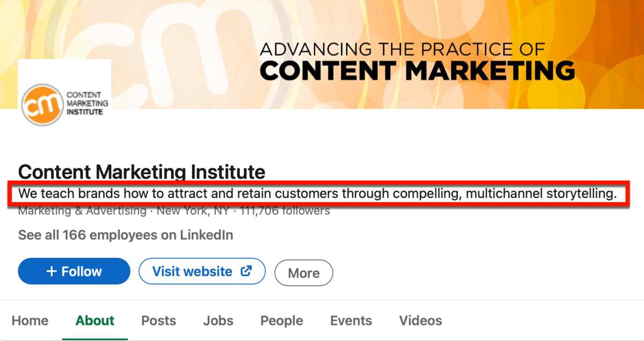Click the Marketing & Advertising industry label
Screen dimensions: 644x341
[x=82, y=211]
